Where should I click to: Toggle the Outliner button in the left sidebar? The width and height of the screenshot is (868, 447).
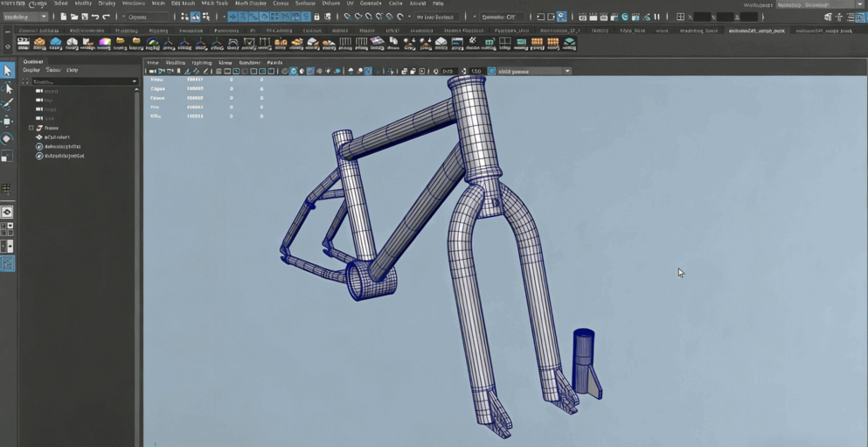coord(8,263)
